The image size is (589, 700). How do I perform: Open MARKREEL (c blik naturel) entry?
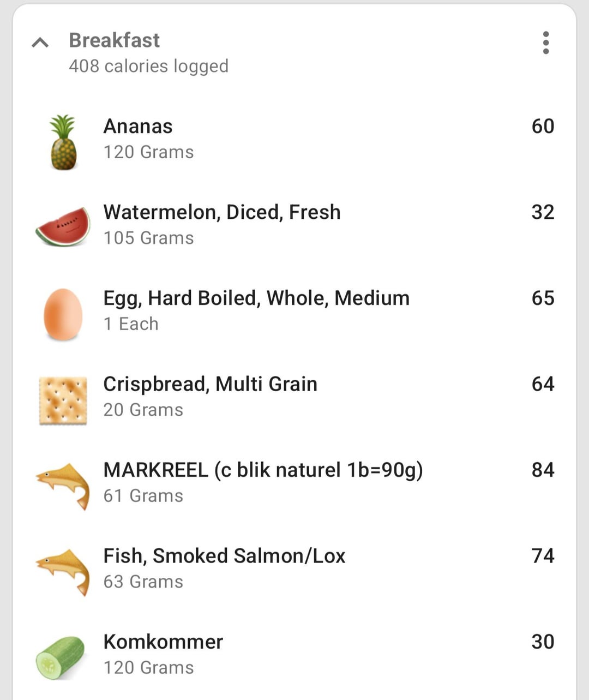294,482
